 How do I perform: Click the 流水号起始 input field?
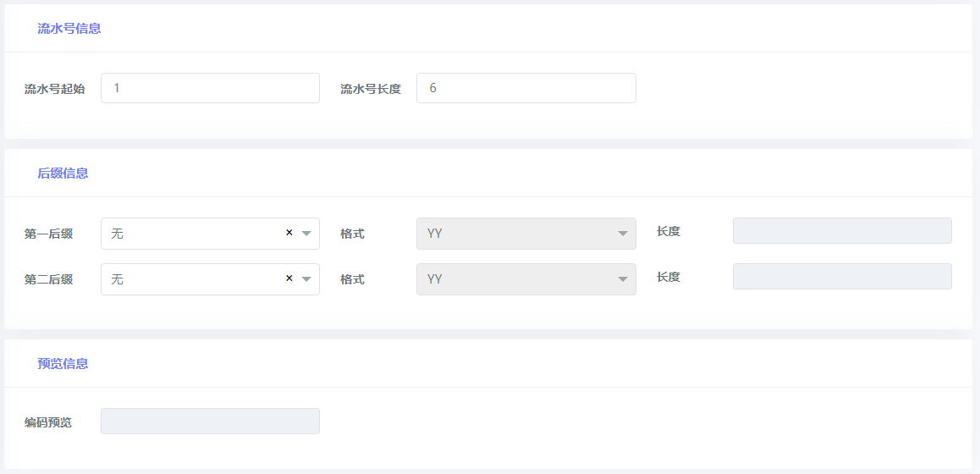pyautogui.click(x=210, y=88)
